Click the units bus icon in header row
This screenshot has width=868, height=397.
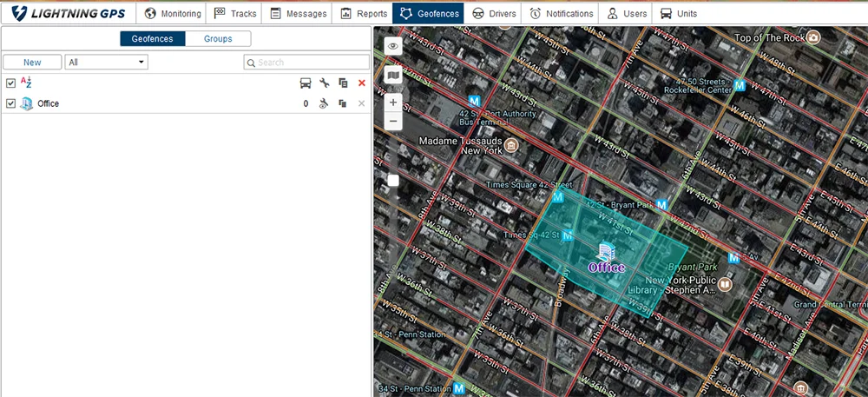306,83
